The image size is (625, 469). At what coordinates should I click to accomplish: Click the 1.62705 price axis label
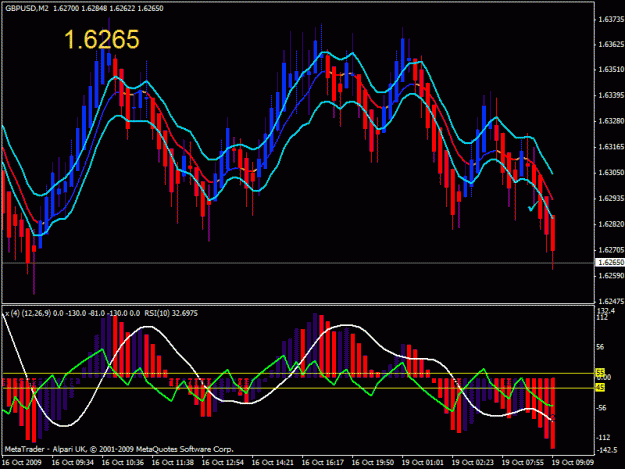click(x=611, y=250)
